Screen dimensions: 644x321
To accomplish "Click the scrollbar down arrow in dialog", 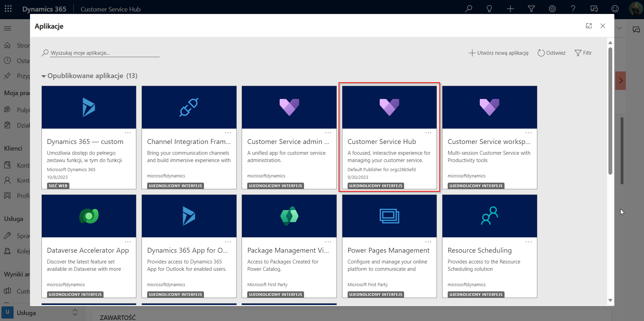I will point(610,300).
